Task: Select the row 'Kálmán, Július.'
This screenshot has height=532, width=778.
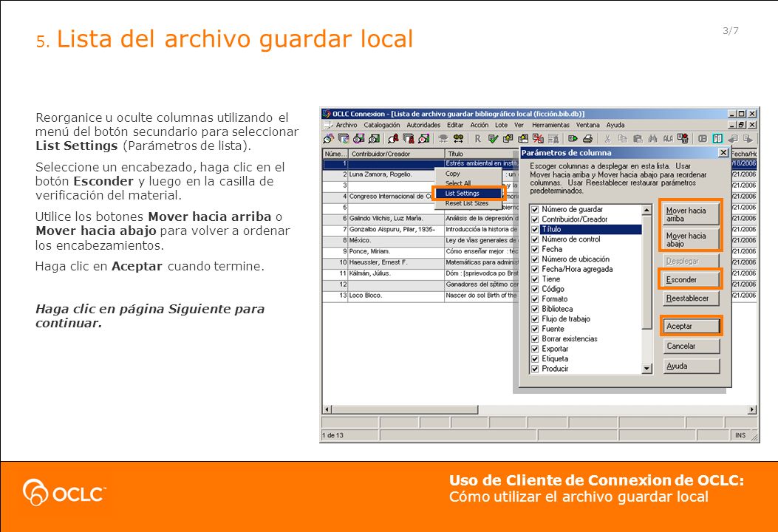Action: [x=420, y=273]
